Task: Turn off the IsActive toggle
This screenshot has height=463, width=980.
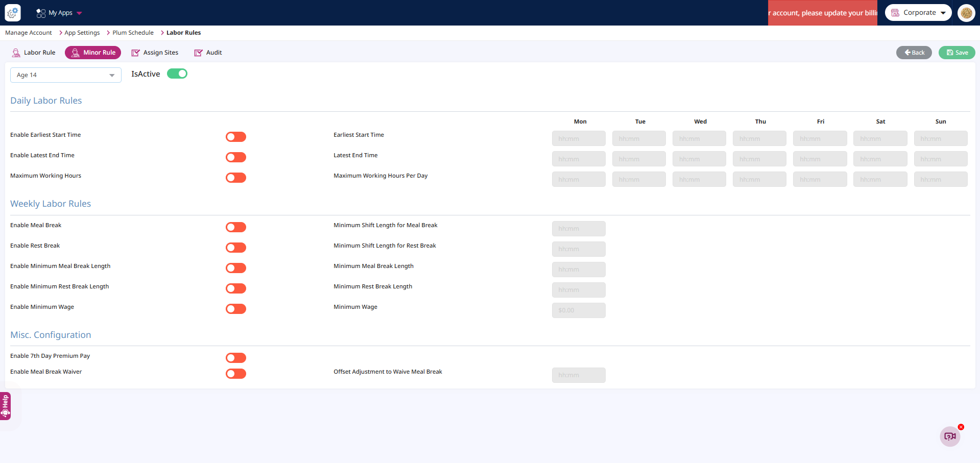Action: coord(177,74)
